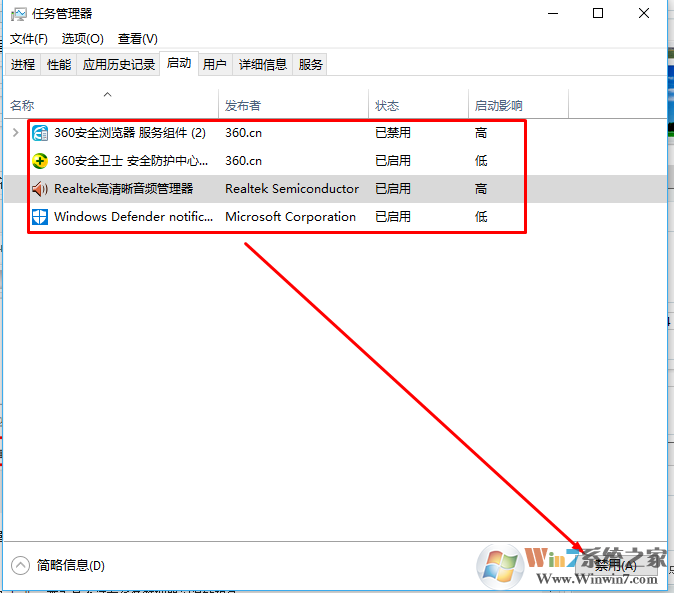Switch to the 详细信息 tab
This screenshot has width=674, height=593.
[x=263, y=64]
